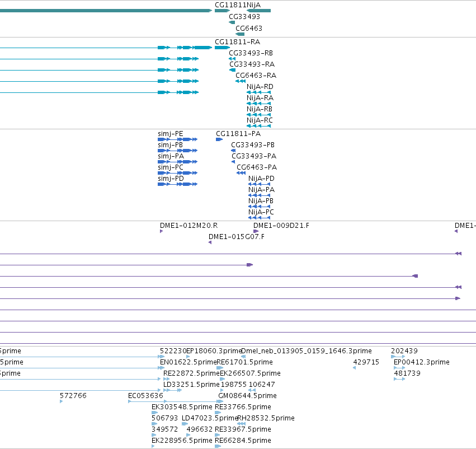
Task: Select the NijA-RB transcript
Action: [258, 115]
